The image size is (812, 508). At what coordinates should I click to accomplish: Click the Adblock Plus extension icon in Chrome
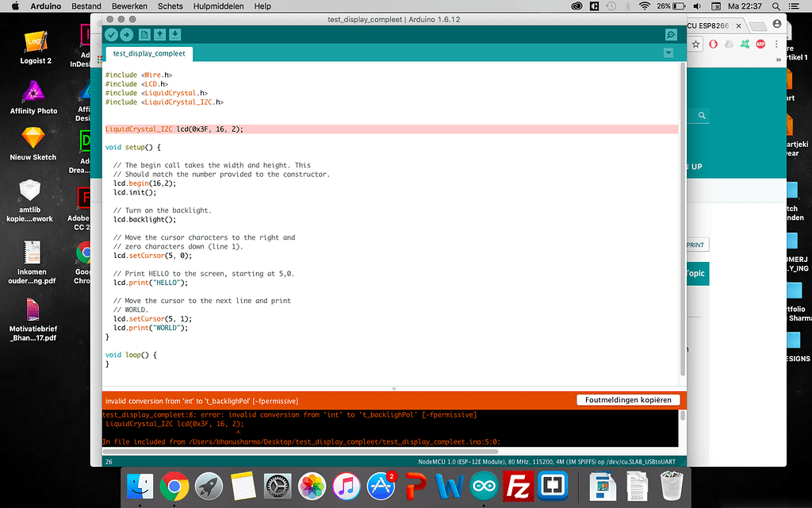[x=760, y=44]
